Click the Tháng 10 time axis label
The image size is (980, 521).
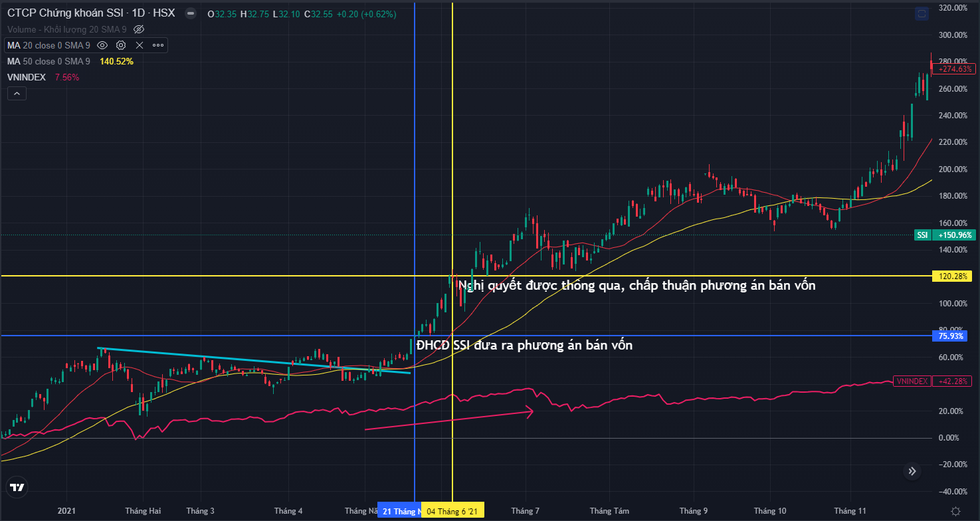point(770,511)
